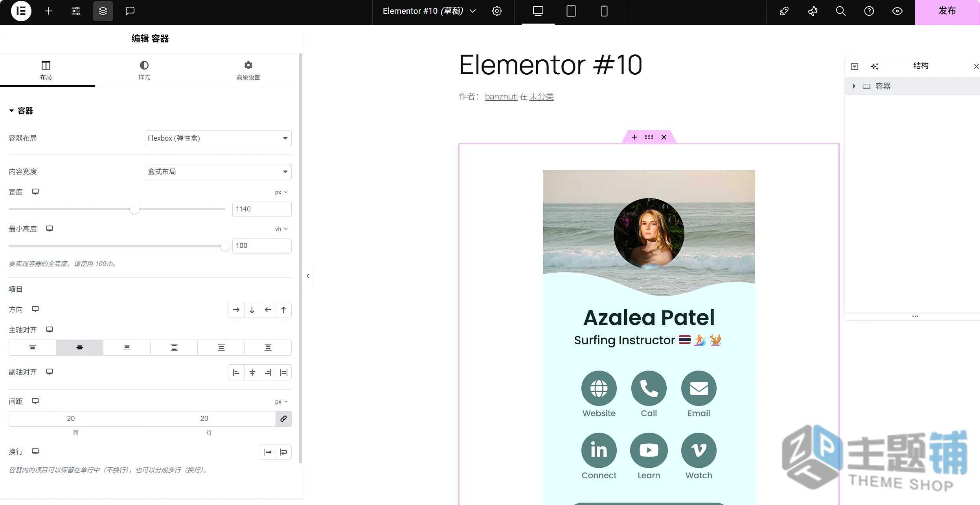Open the 内容宽度 盒式布局 dropdown
The height and width of the screenshot is (505, 980).
(218, 172)
